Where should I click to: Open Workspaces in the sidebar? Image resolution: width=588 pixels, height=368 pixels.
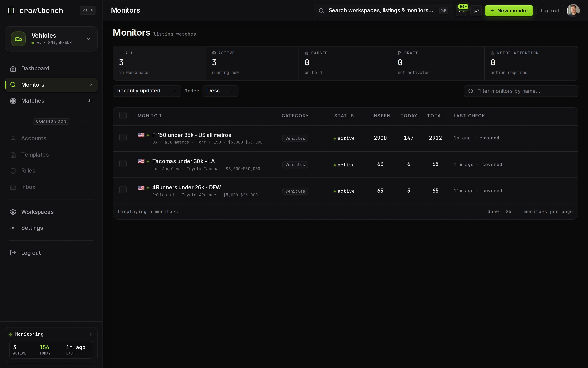pyautogui.click(x=51, y=212)
